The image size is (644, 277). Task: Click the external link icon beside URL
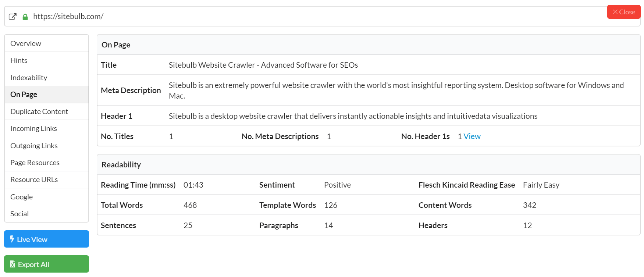pyautogui.click(x=13, y=17)
